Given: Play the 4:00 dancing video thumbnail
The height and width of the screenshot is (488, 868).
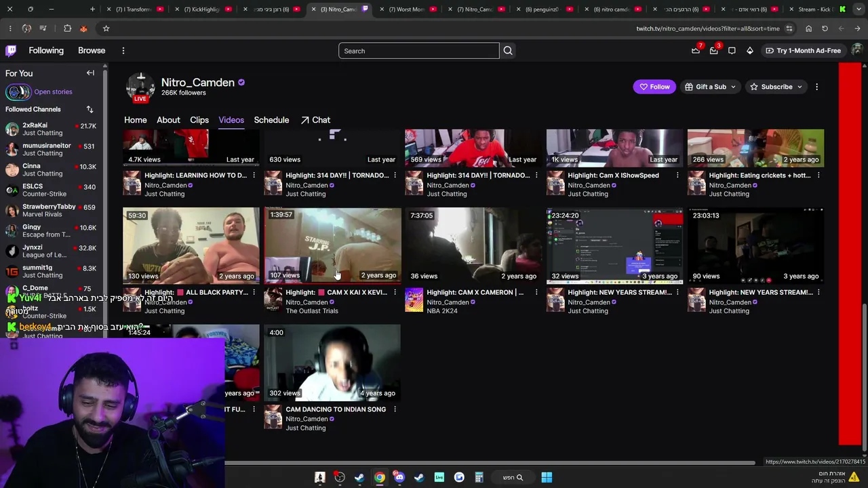Looking at the screenshot, I should tap(332, 363).
